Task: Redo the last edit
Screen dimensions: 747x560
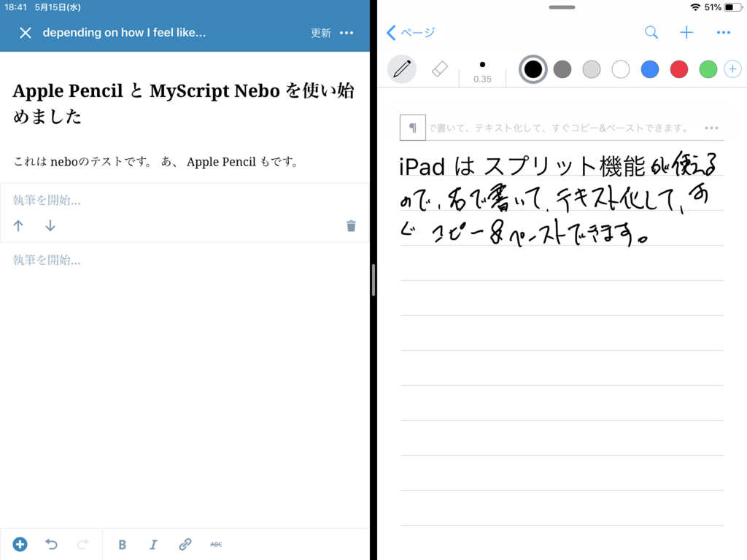Action: tap(83, 544)
